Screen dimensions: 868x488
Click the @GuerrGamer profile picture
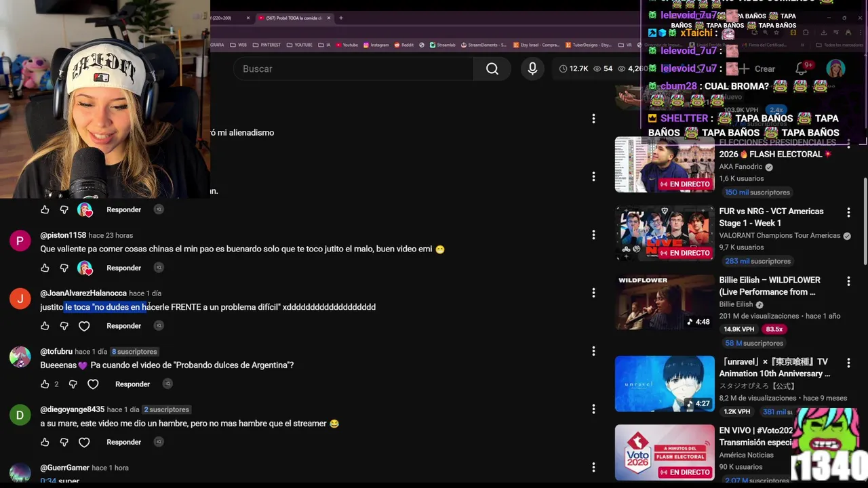[20, 472]
